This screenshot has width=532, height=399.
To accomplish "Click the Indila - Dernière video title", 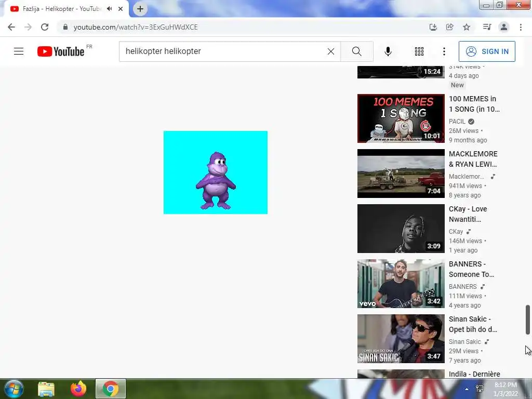I will point(474,374).
